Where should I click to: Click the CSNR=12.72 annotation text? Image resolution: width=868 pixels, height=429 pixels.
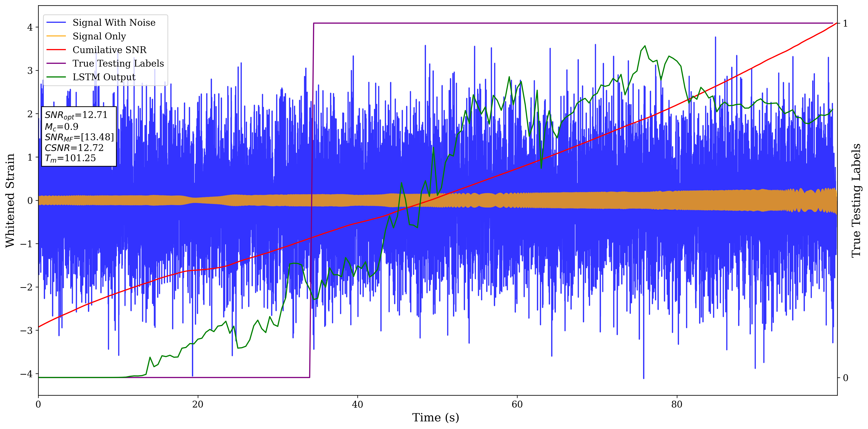[x=74, y=148]
